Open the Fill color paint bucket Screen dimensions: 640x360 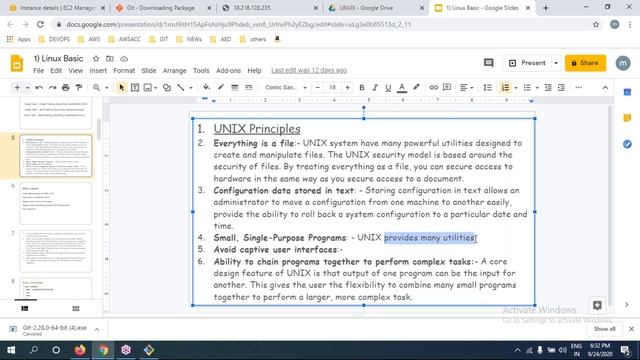tap(207, 87)
